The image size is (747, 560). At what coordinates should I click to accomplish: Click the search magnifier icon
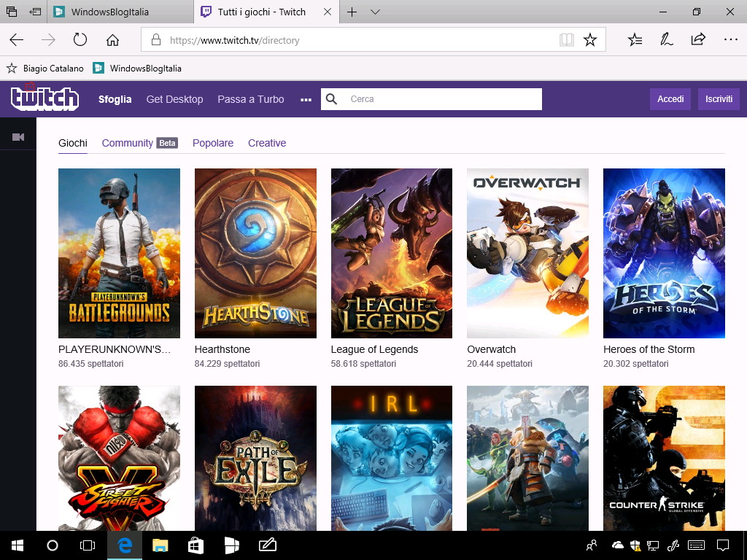pos(332,99)
